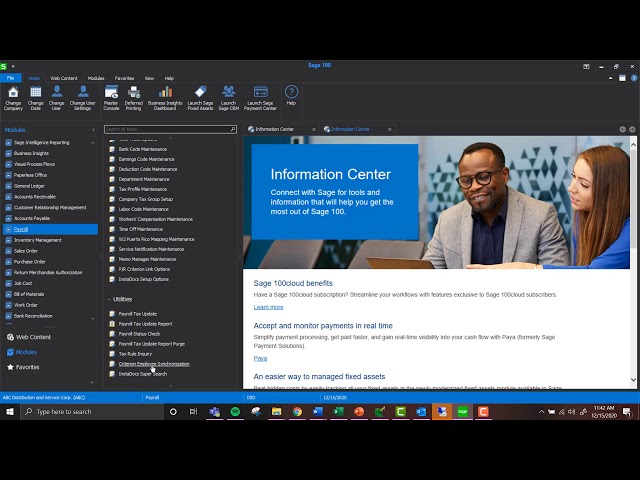Select the Accounts Payable module
Image resolution: width=640 pixels, height=480 pixels.
click(x=32, y=218)
